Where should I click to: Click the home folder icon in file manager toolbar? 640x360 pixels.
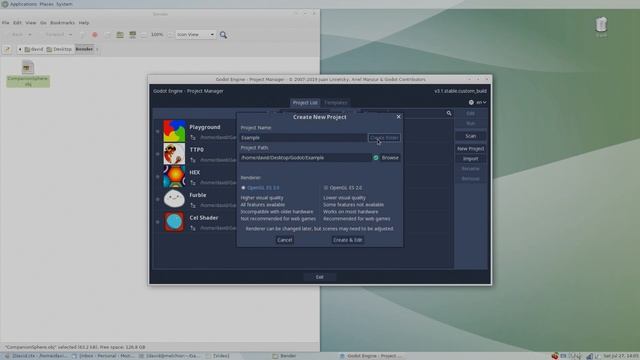[120, 35]
